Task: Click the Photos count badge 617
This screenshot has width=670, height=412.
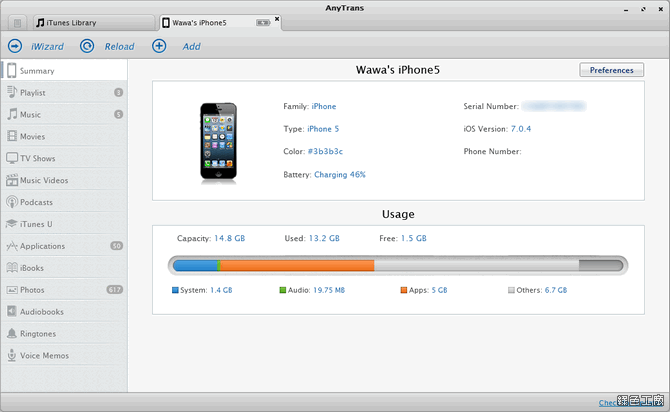Action: [115, 289]
